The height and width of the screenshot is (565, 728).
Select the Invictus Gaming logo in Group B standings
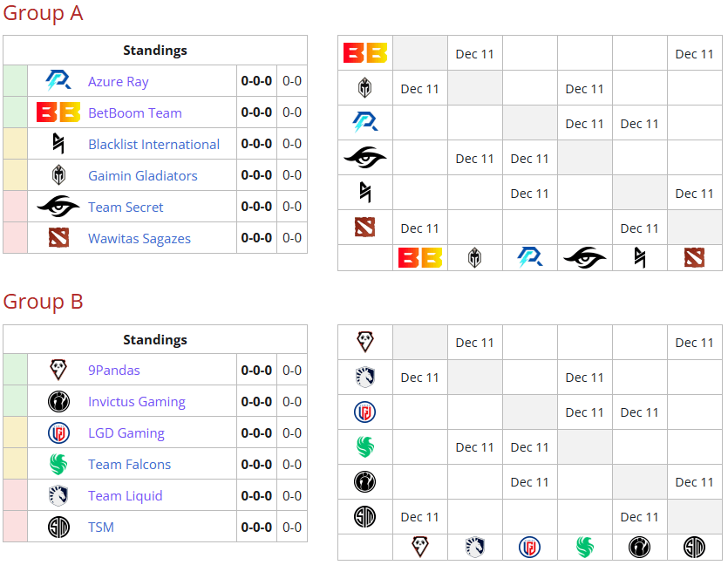[x=58, y=401]
